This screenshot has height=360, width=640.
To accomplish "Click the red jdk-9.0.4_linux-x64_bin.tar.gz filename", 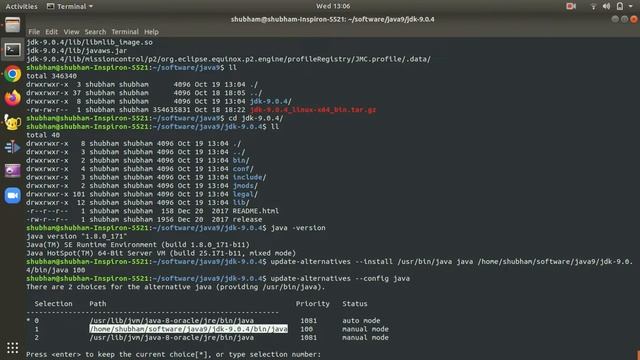I will 313,110.
